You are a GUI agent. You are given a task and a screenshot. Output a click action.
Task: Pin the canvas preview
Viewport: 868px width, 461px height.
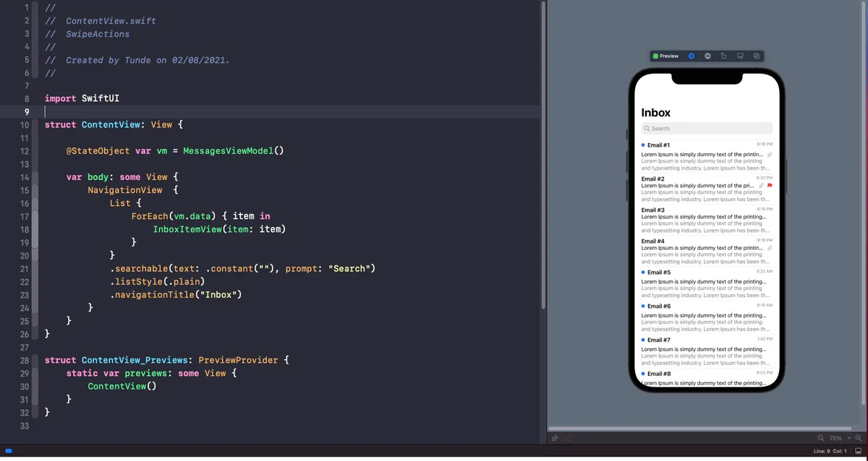coord(555,438)
